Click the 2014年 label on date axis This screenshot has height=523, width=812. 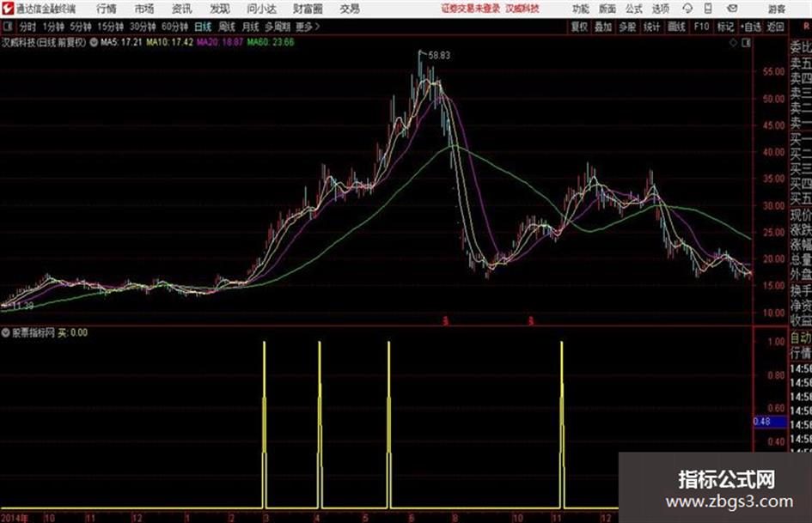(15, 518)
